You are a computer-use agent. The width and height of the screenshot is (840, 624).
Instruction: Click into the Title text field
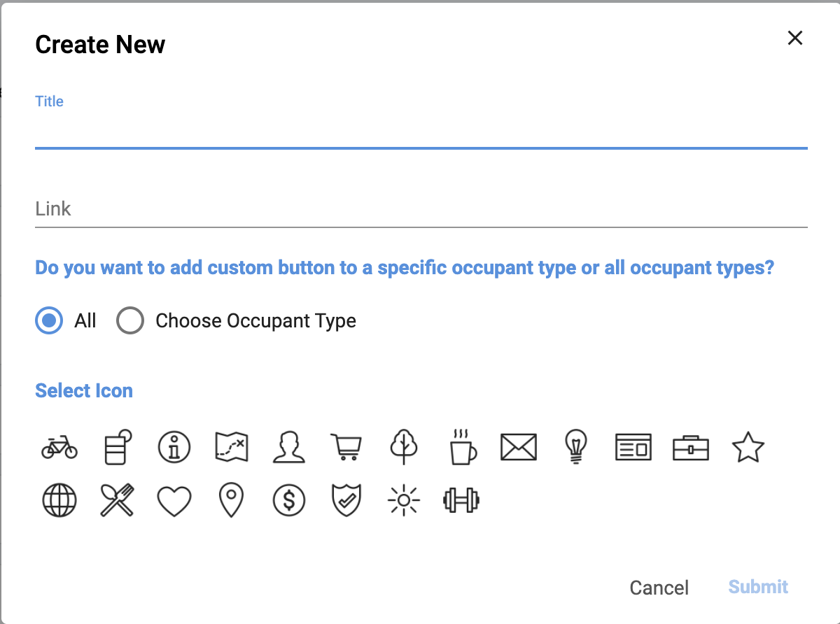coord(421,132)
